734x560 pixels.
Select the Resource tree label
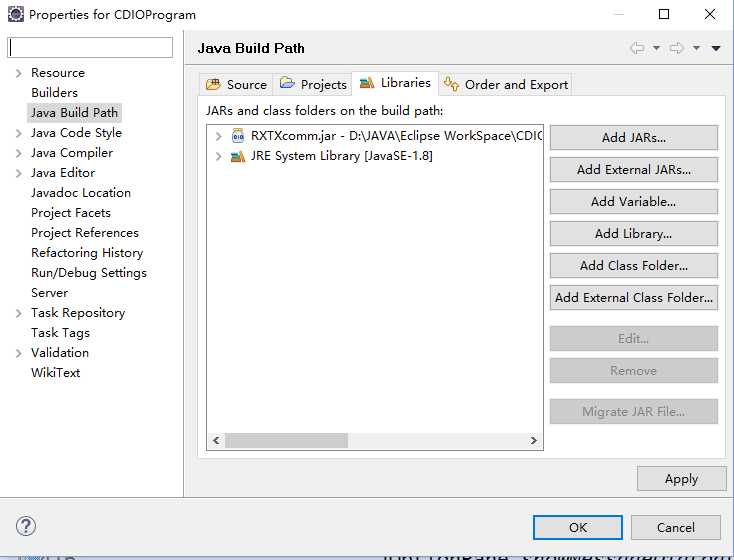[58, 73]
